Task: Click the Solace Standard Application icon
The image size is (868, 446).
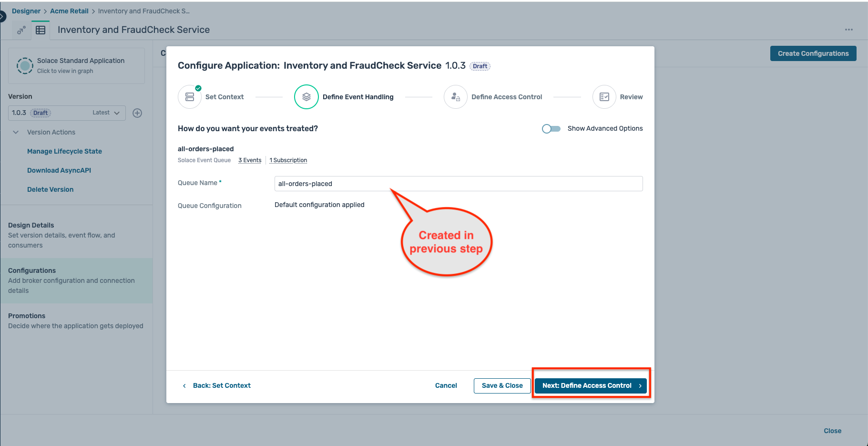Action: coord(25,65)
